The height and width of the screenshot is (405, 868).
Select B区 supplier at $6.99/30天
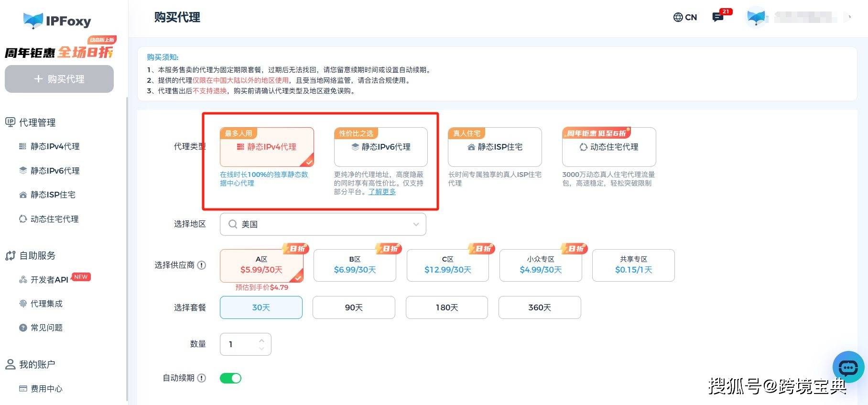coord(355,265)
